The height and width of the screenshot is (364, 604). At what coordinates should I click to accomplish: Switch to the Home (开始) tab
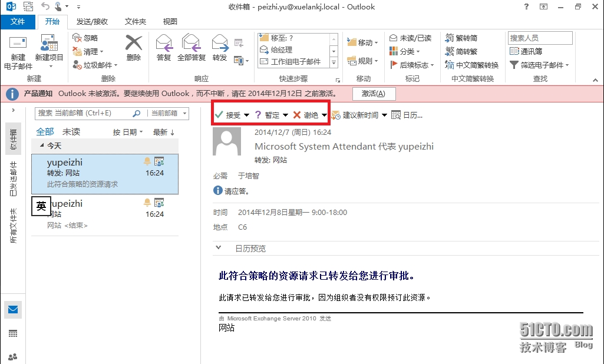[x=52, y=22]
